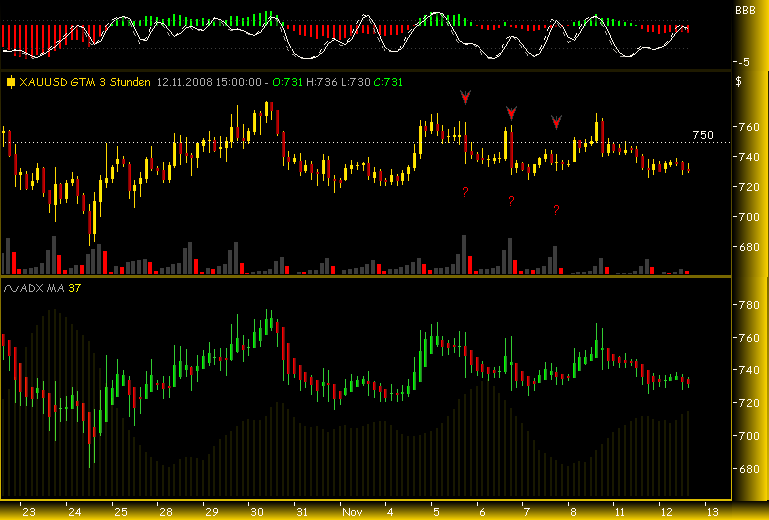Select date 4 on the time axis
The image size is (769, 520).
click(390, 512)
